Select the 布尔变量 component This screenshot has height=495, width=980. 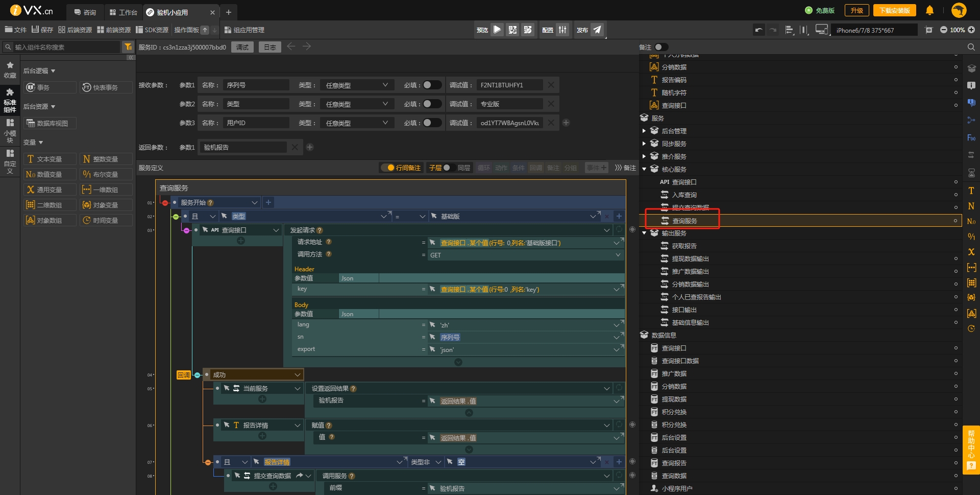click(106, 174)
